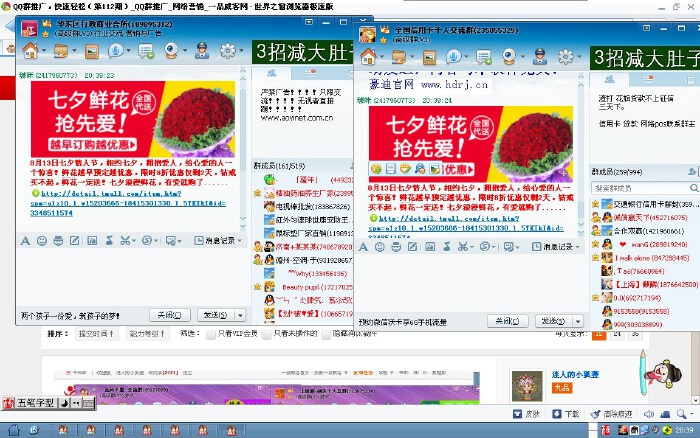Click search magnifier in right window member search
This screenshot has height=438, width=700.
[x=694, y=188]
